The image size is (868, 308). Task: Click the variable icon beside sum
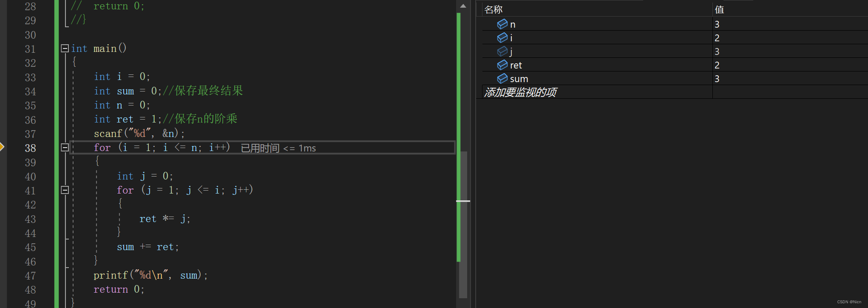502,79
